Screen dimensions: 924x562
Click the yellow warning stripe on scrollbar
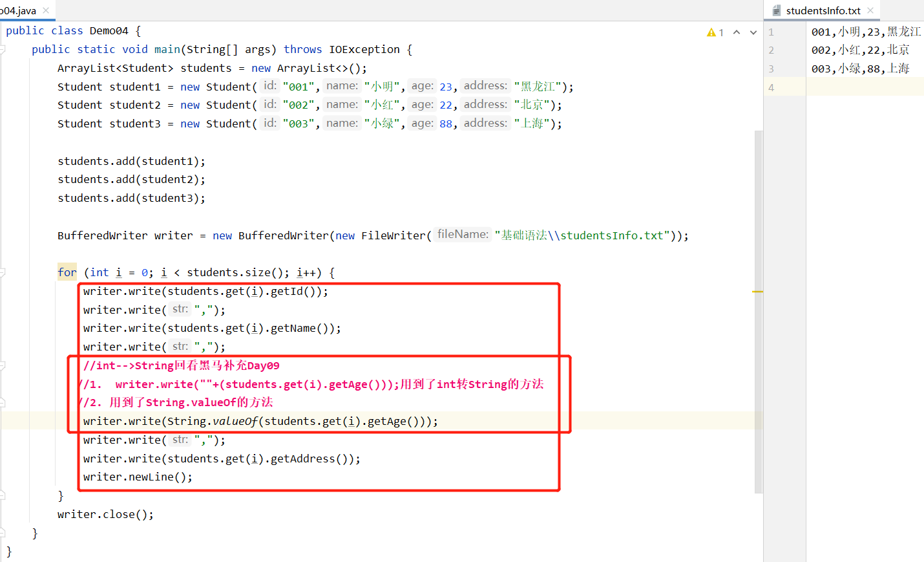click(757, 292)
